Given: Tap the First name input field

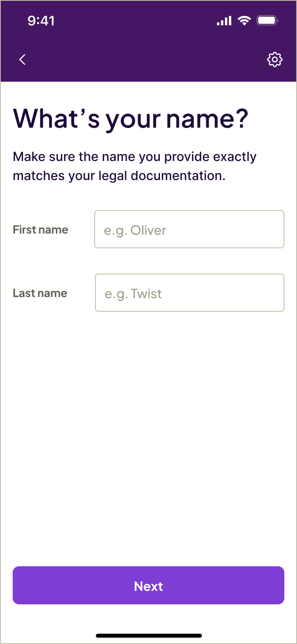Looking at the screenshot, I should coord(189,229).
